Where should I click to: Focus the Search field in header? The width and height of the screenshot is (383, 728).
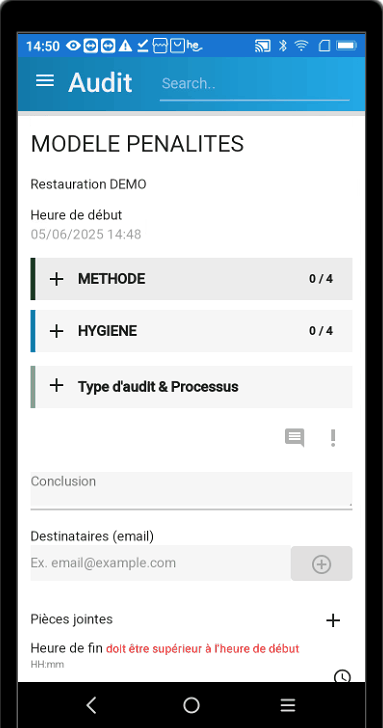(x=254, y=84)
